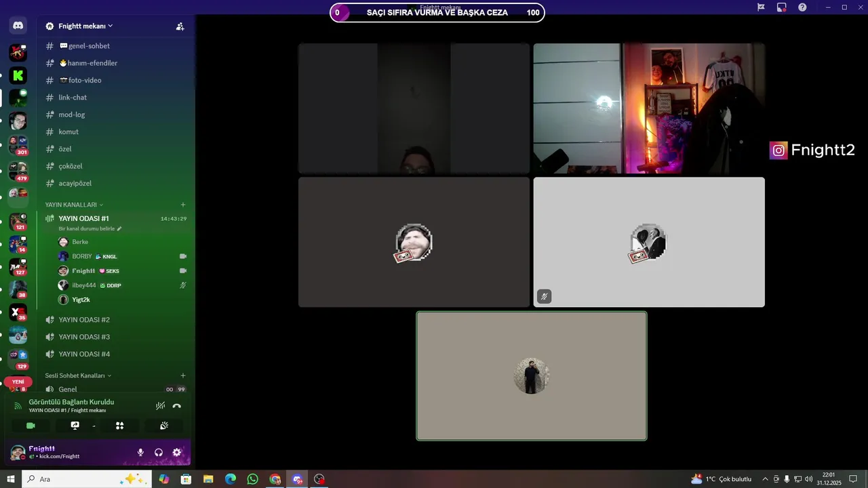This screenshot has width=868, height=488.
Task: Focus the green-outlined speaking participant tile
Action: click(532, 375)
